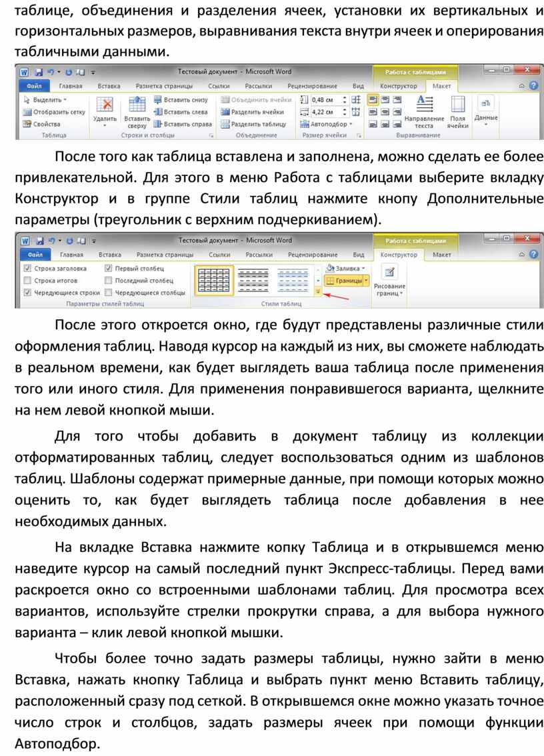Image resolution: width=544 pixels, height=756 pixels.
Task: Select highlighted grid table style thumbnail
Action: click(x=214, y=280)
